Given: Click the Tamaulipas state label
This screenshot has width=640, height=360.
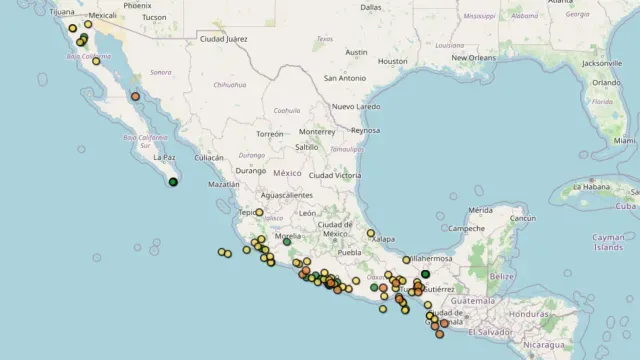Looking at the screenshot, I should pos(347,149).
